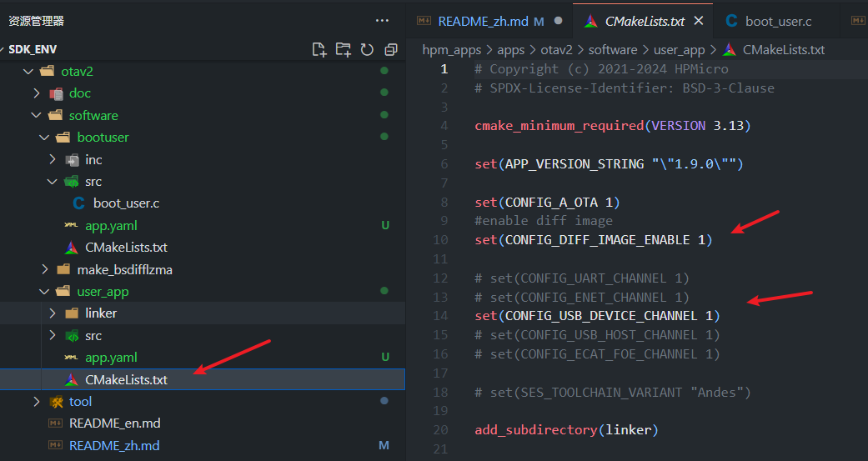The height and width of the screenshot is (461, 868).
Task: Expand the src folder under user_app
Action: (53, 335)
